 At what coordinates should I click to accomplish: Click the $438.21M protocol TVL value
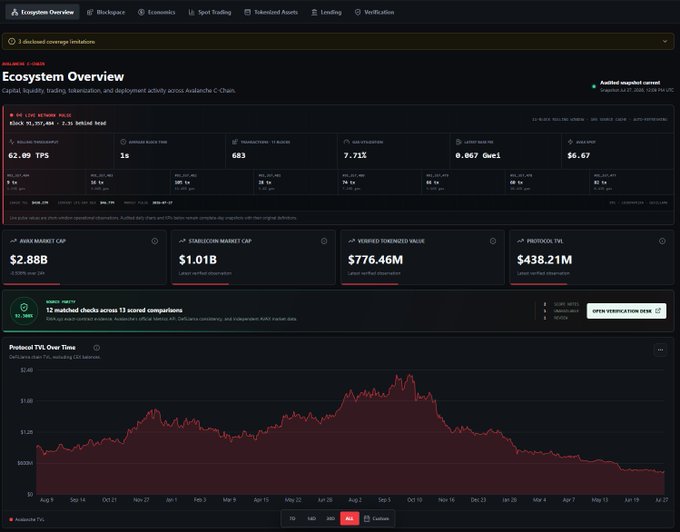[x=544, y=260]
